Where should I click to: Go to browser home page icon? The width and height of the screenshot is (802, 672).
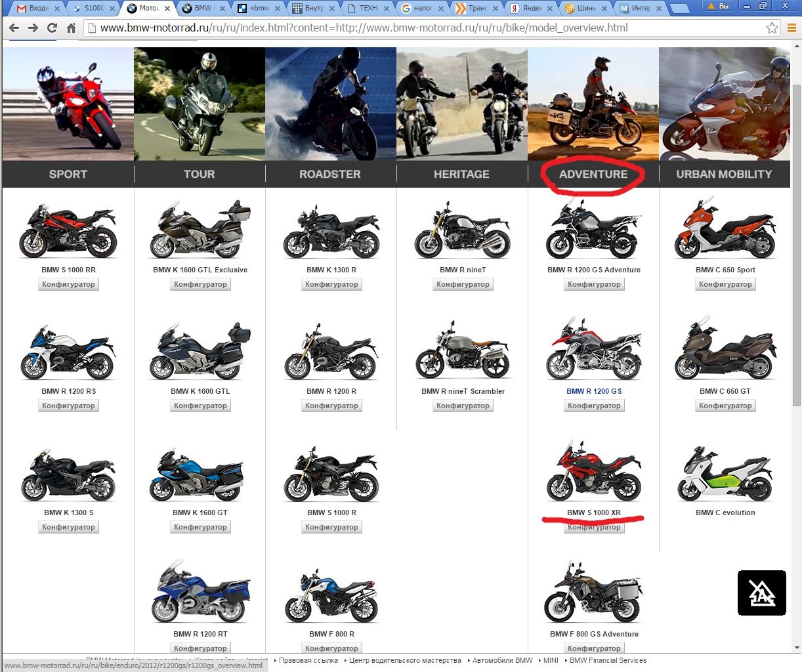click(x=71, y=28)
